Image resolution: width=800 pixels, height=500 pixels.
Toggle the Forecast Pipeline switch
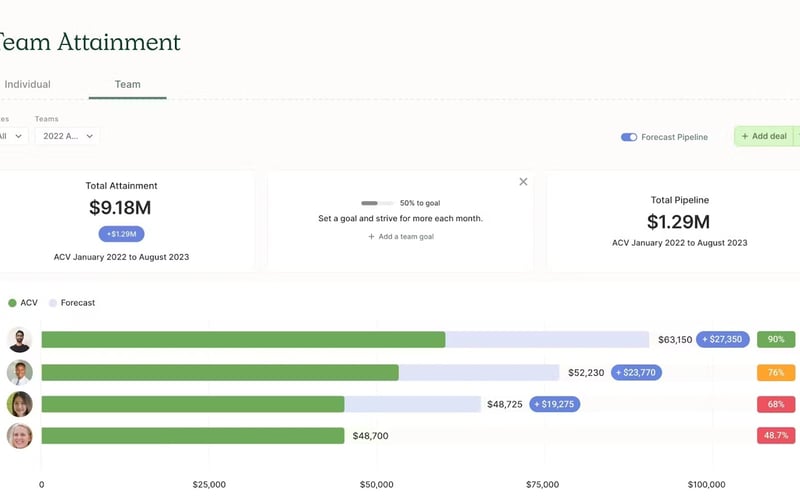coord(629,137)
